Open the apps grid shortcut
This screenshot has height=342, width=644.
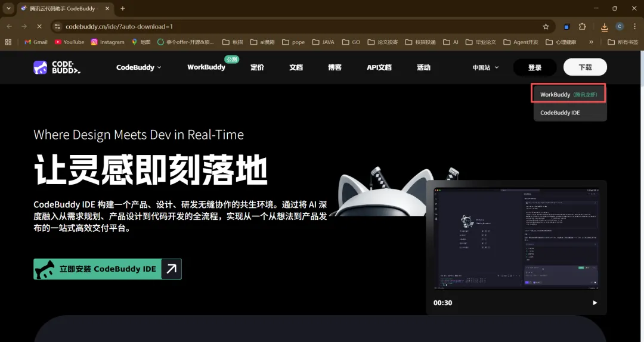(8, 42)
